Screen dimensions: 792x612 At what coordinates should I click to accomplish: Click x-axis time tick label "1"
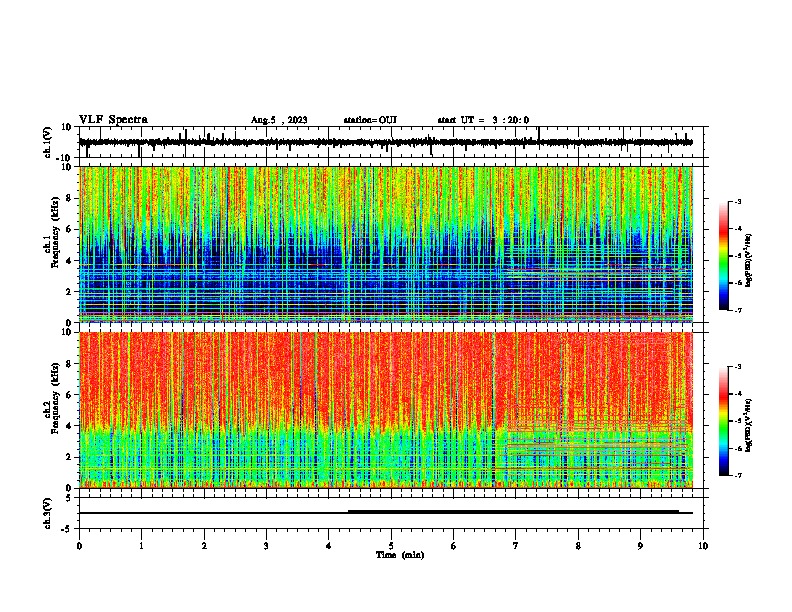coord(141,546)
